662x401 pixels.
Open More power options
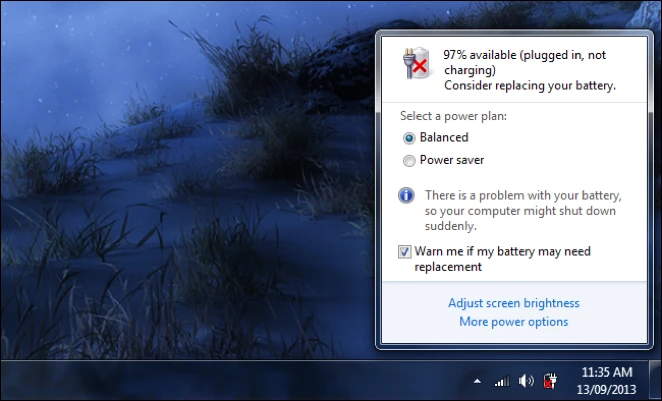coord(513,322)
